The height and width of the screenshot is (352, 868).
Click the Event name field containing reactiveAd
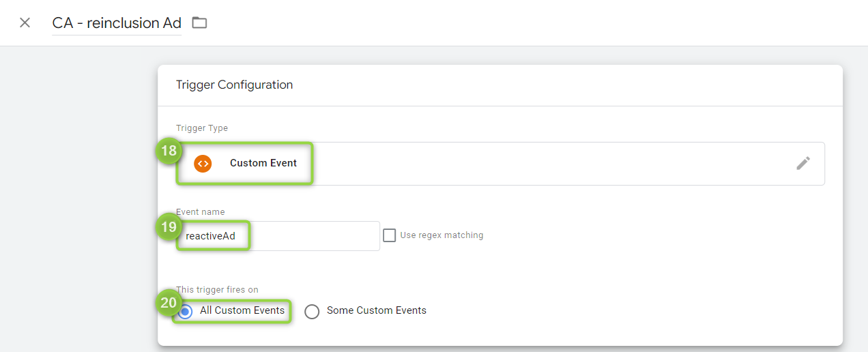[278, 236]
